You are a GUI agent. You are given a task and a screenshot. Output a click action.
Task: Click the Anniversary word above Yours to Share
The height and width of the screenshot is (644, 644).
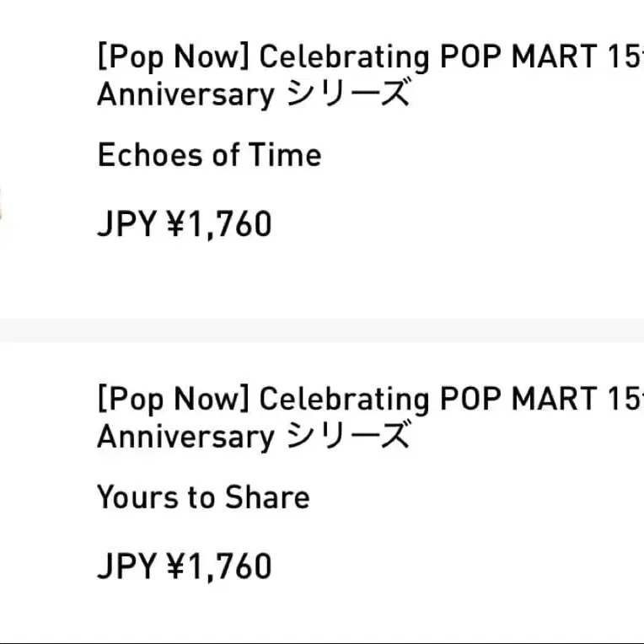point(185,436)
